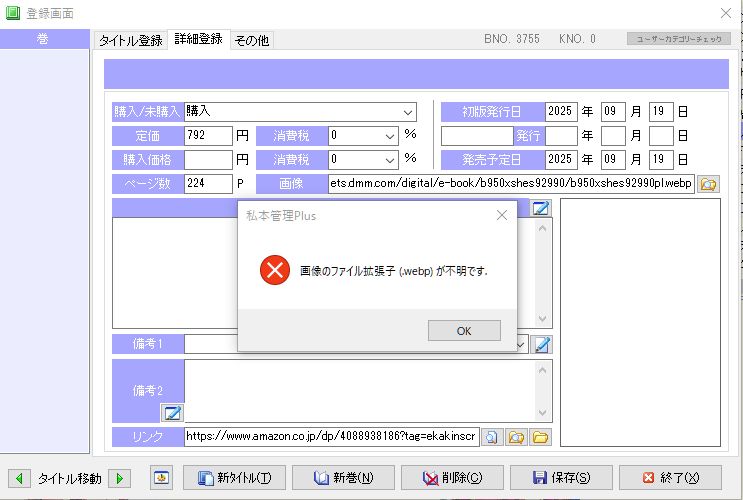Close the 私本管理Plus error dialog with X
The image size is (743, 500).
(x=501, y=215)
